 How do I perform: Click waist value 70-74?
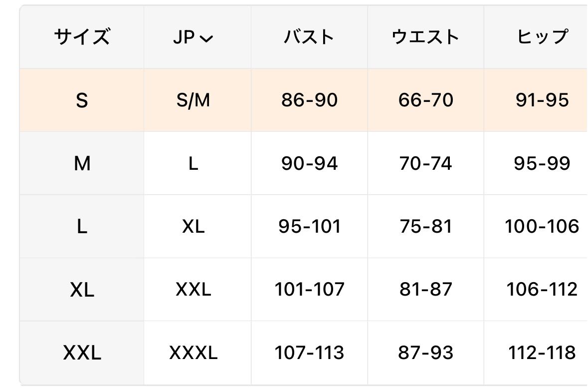(425, 163)
